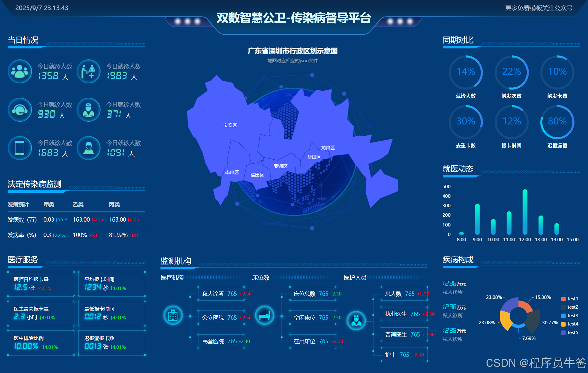Click the date-time 2025/9/7 23:13:43

tap(42, 8)
